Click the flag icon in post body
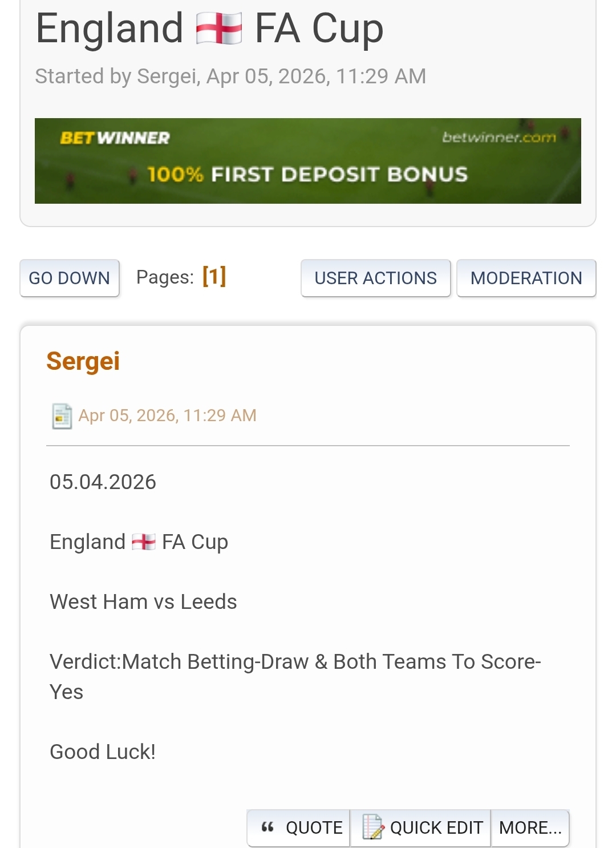616x848 pixels. pyautogui.click(x=143, y=542)
